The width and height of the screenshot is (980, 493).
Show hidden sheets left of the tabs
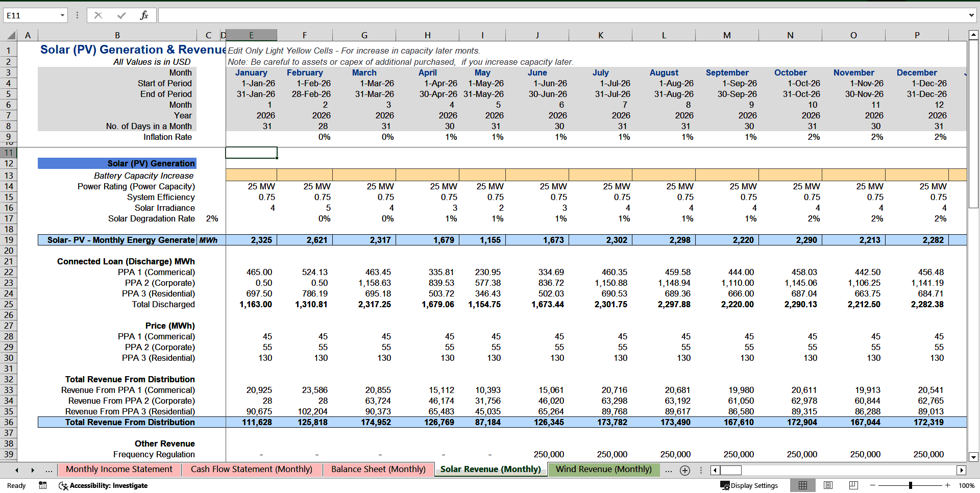point(49,470)
